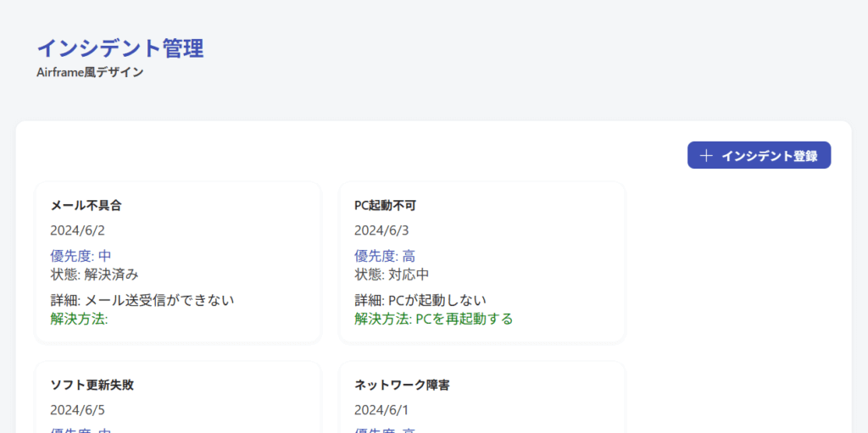Open the メール不具合 incident card title
Screen dimensions: 868x433
(86, 205)
